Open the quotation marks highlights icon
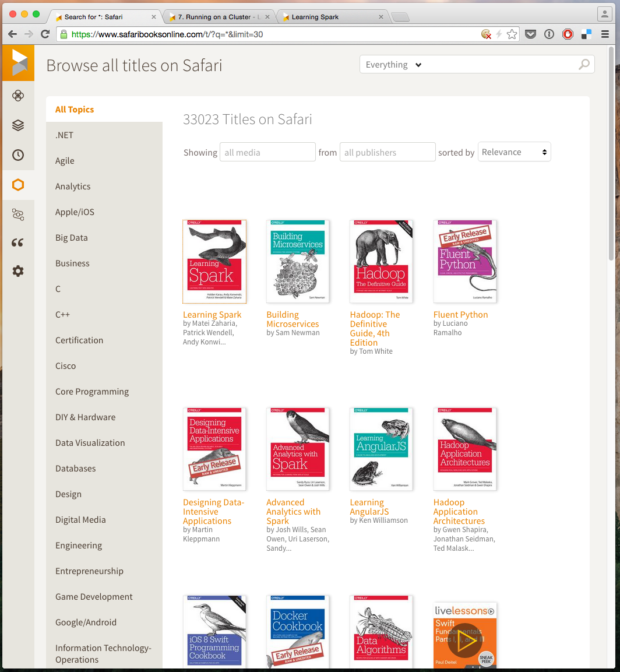Image resolution: width=620 pixels, height=672 pixels. pyautogui.click(x=18, y=243)
